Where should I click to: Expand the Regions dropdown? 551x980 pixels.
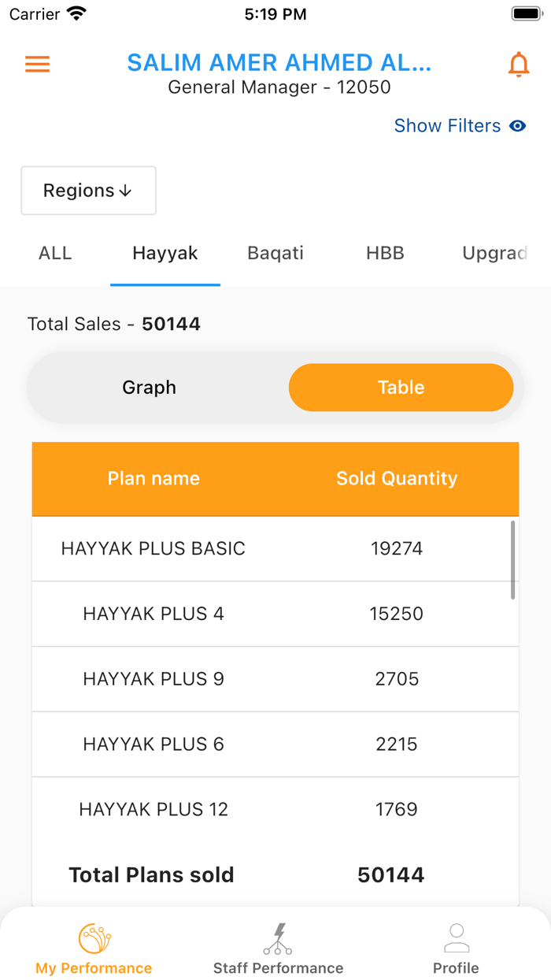[88, 190]
